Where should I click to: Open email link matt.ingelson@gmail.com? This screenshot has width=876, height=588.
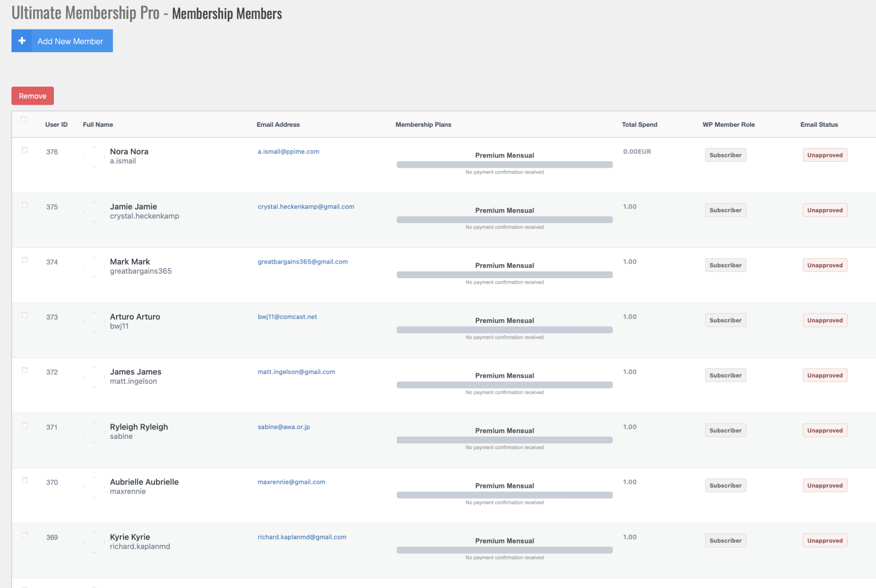coord(297,372)
